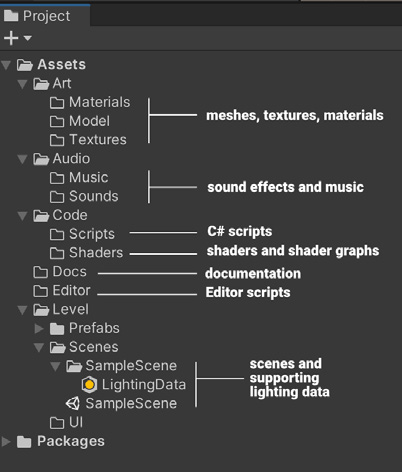The width and height of the screenshot is (402, 472).
Task: Collapse the Art folder arrow
Action: [x=22, y=84]
